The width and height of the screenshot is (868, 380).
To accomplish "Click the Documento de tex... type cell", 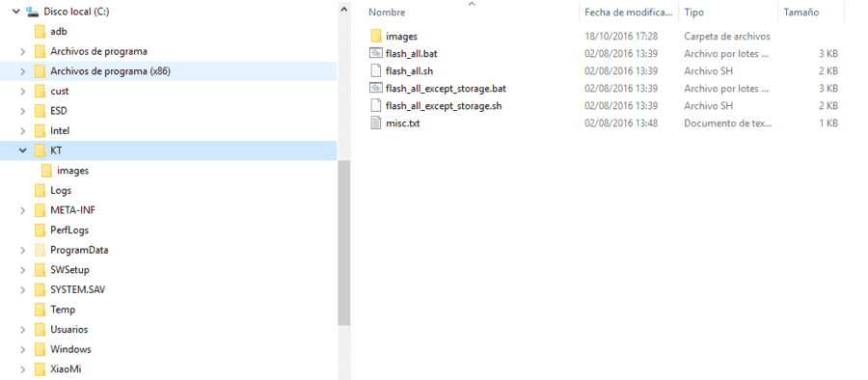I will (x=728, y=123).
